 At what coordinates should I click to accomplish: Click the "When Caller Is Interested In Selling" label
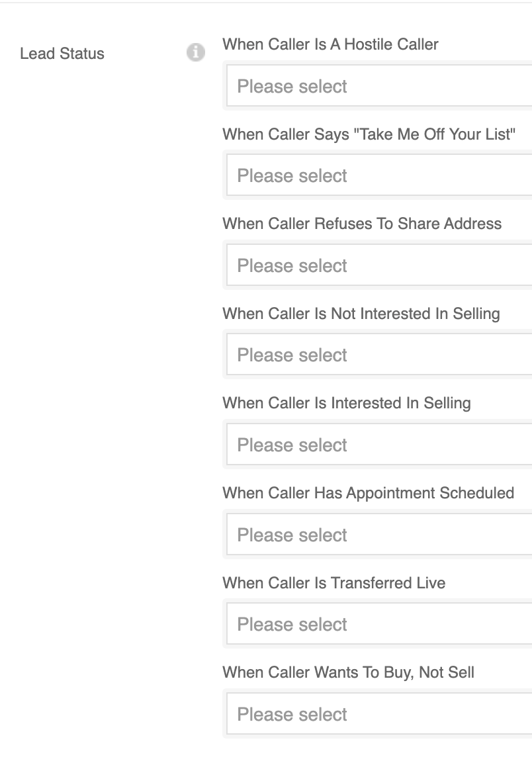point(346,403)
